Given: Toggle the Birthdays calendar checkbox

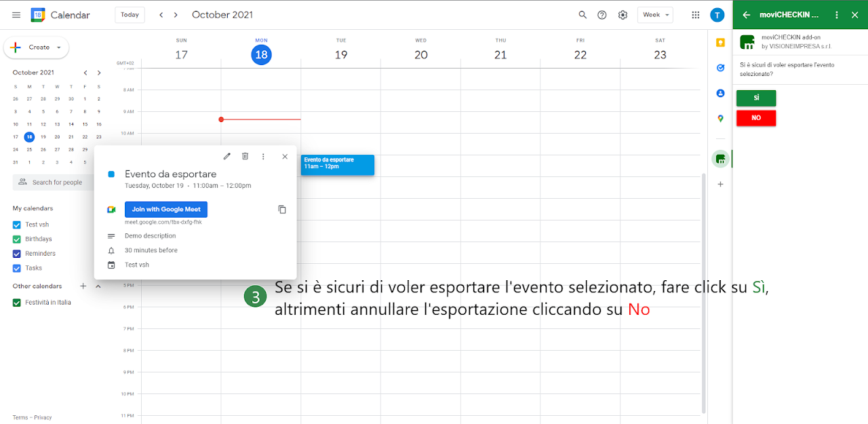Looking at the screenshot, I should pos(17,239).
